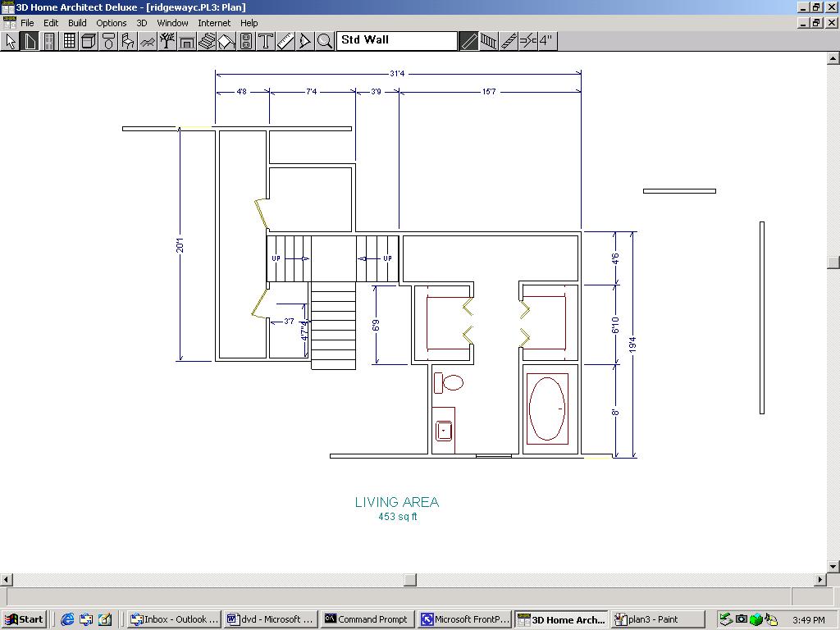The image size is (840, 630).
Task: Select the bathroom sink fixture
Action: coord(444,431)
